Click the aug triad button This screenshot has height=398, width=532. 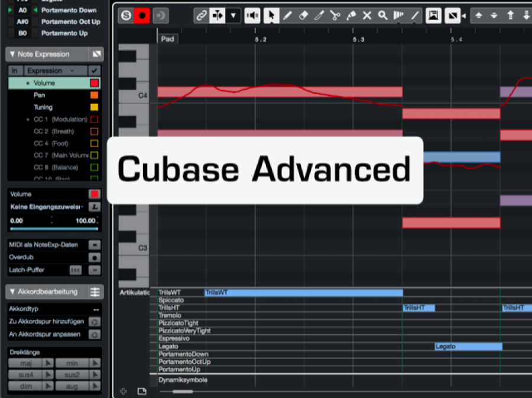point(72,386)
